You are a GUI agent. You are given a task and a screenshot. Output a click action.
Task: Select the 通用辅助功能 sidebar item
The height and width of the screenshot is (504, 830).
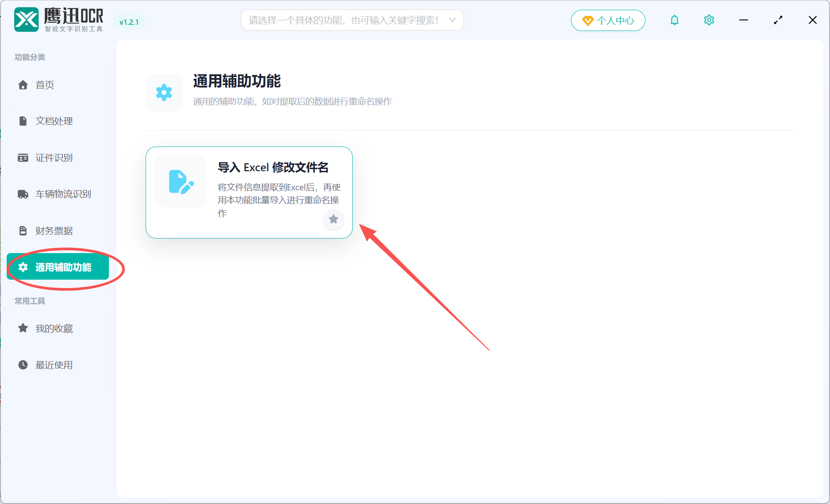(x=58, y=267)
